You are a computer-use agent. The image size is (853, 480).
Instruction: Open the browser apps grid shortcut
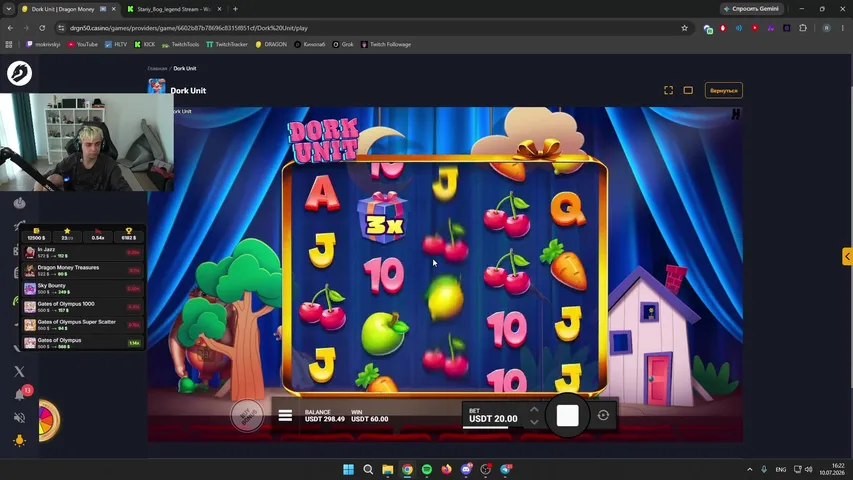click(9, 45)
